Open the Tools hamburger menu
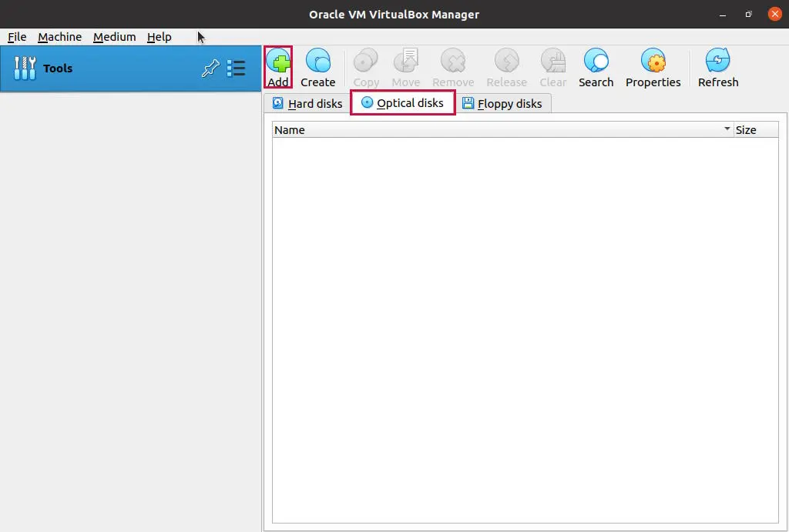This screenshot has width=789, height=532. coord(237,68)
